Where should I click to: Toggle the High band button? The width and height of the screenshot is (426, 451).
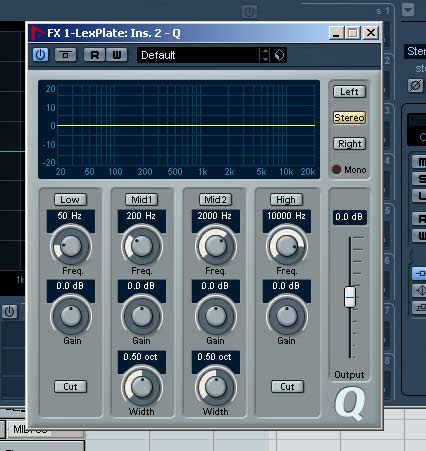coord(286,200)
